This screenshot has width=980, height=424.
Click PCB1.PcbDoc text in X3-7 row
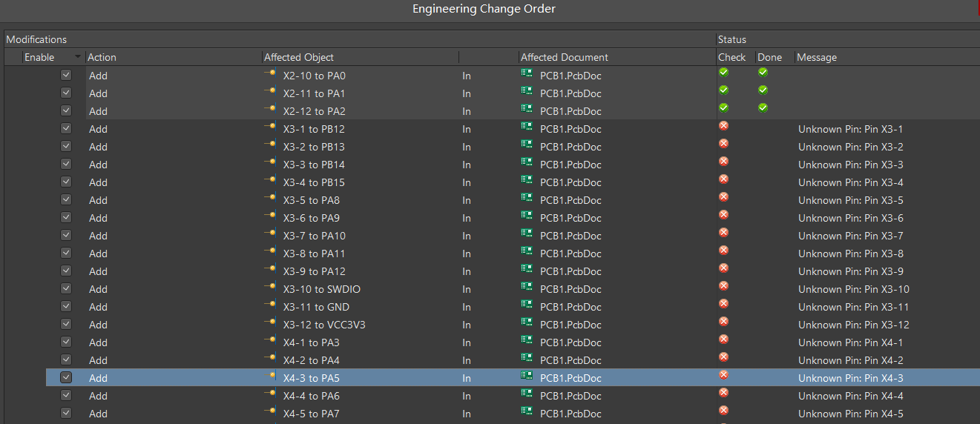pyautogui.click(x=570, y=236)
